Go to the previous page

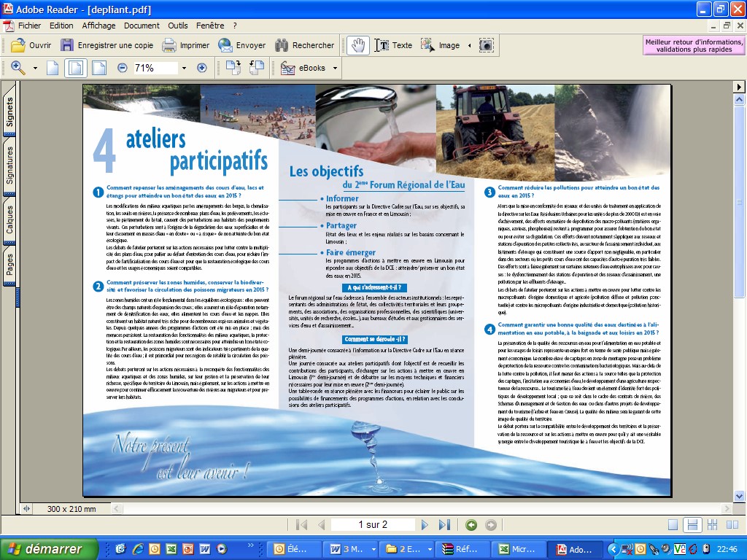[321, 525]
